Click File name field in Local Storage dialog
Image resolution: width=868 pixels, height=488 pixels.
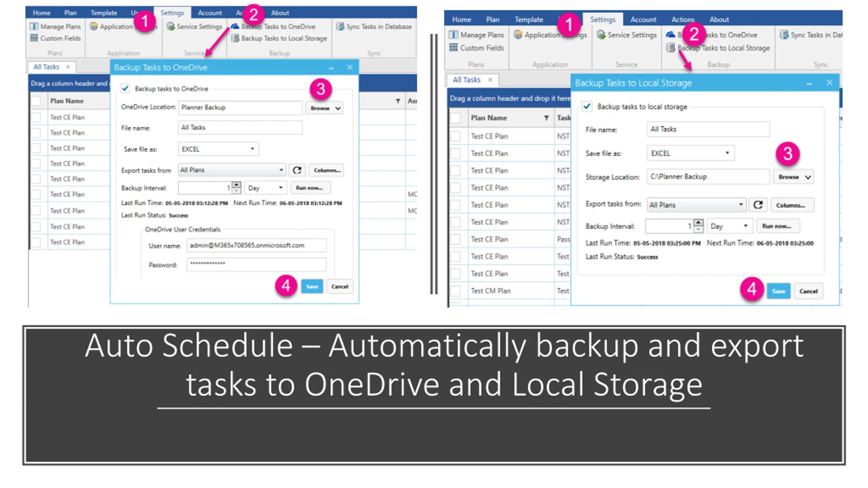708,129
